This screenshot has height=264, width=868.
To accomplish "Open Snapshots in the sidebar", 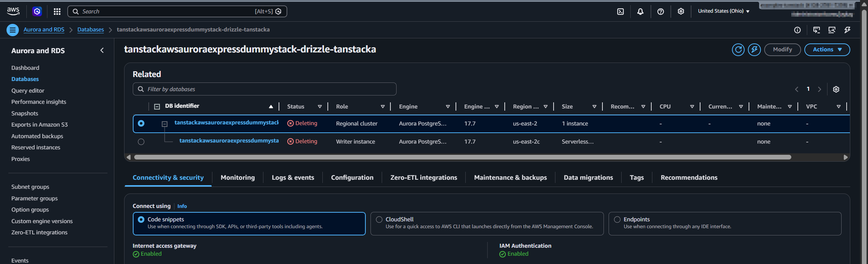I will coord(25,114).
